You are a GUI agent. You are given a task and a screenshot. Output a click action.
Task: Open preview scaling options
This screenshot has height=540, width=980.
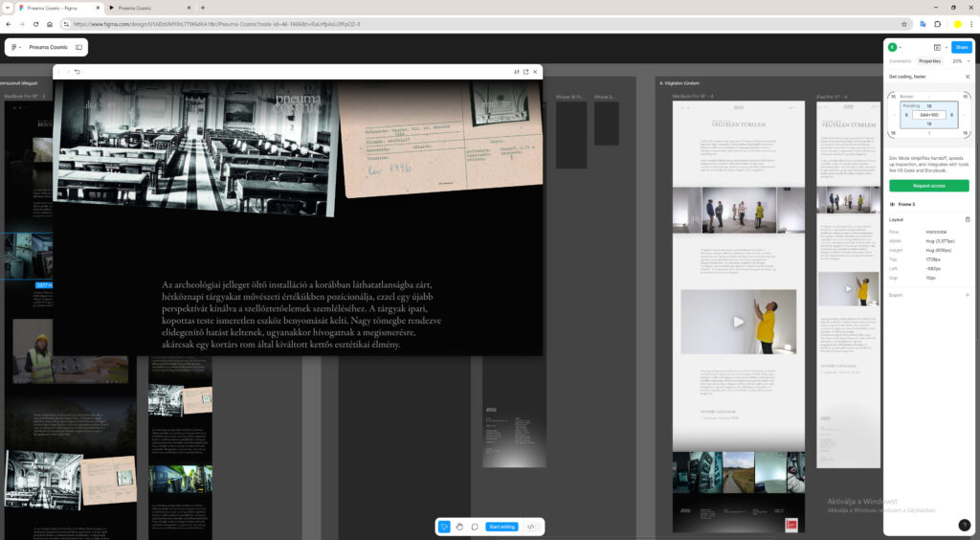(x=516, y=72)
